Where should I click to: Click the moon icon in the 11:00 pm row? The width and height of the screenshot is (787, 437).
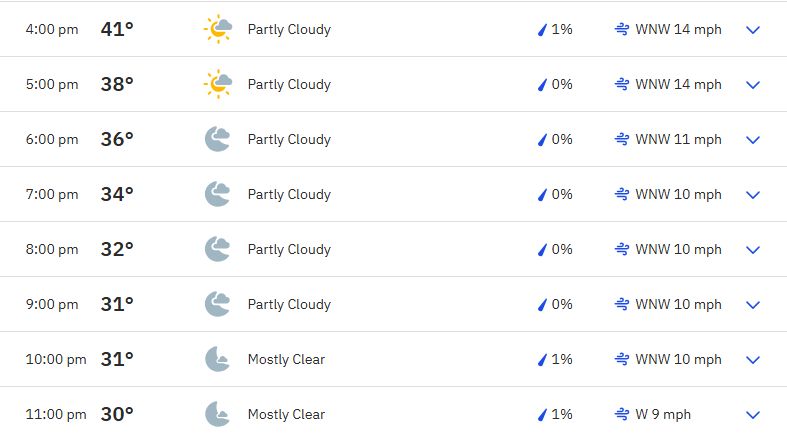tap(217, 414)
